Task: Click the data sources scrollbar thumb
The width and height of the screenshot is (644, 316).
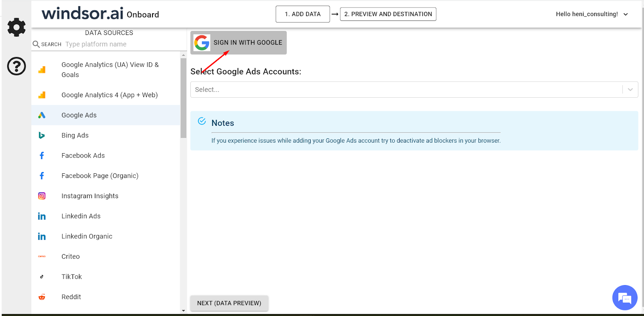Action: [184, 98]
